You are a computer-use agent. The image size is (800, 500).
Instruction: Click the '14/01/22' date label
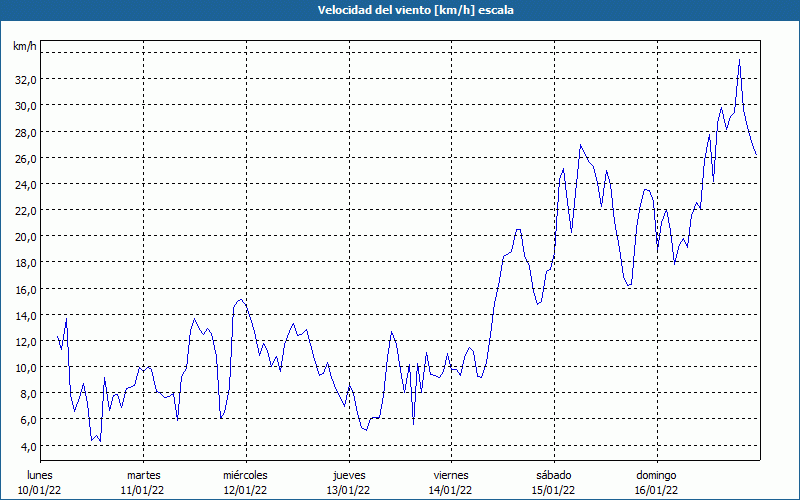coord(451,490)
